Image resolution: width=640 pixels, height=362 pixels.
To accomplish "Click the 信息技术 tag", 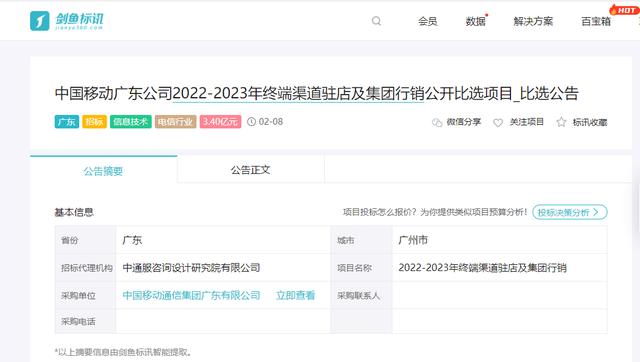I will coord(131,122).
